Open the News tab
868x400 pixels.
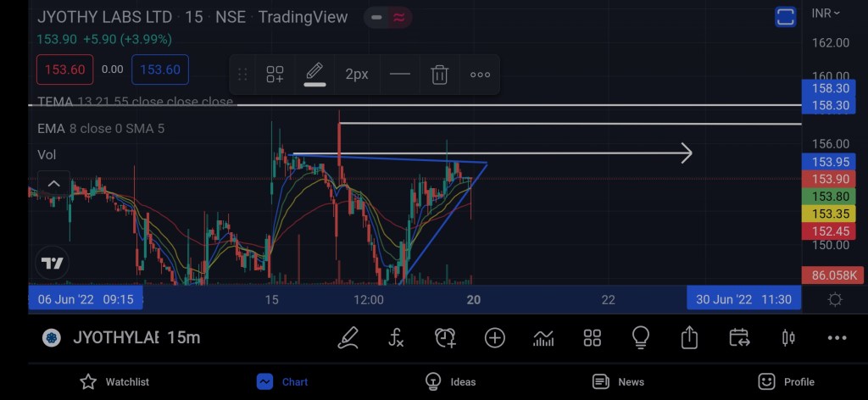click(x=619, y=381)
